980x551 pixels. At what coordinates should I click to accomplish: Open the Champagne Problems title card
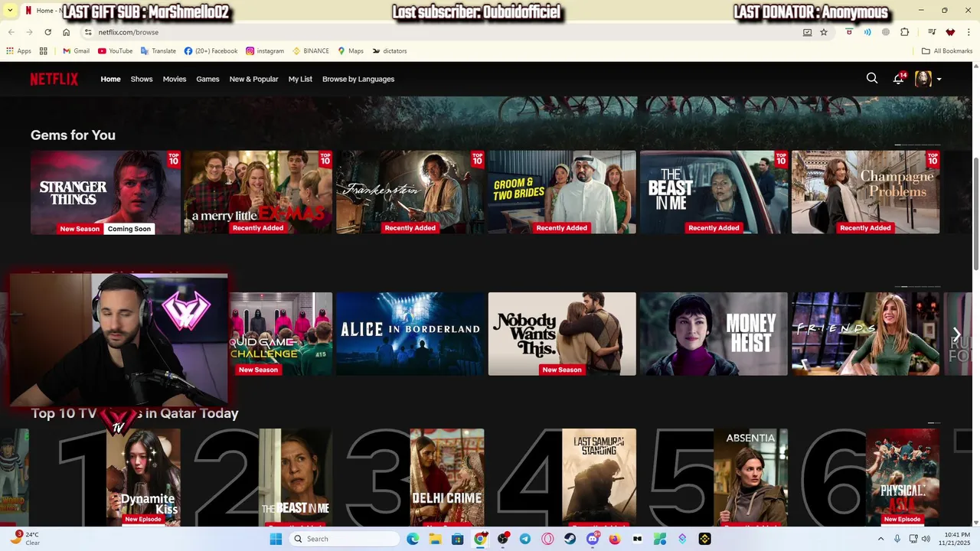point(866,192)
